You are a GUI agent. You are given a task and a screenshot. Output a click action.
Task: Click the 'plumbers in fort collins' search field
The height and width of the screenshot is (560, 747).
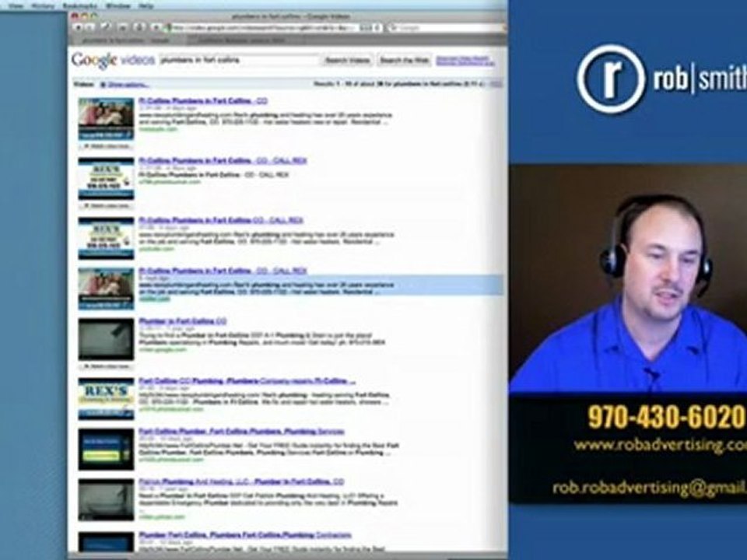click(x=239, y=61)
